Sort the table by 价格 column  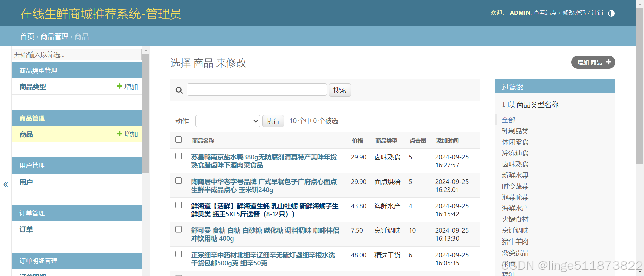click(x=357, y=141)
